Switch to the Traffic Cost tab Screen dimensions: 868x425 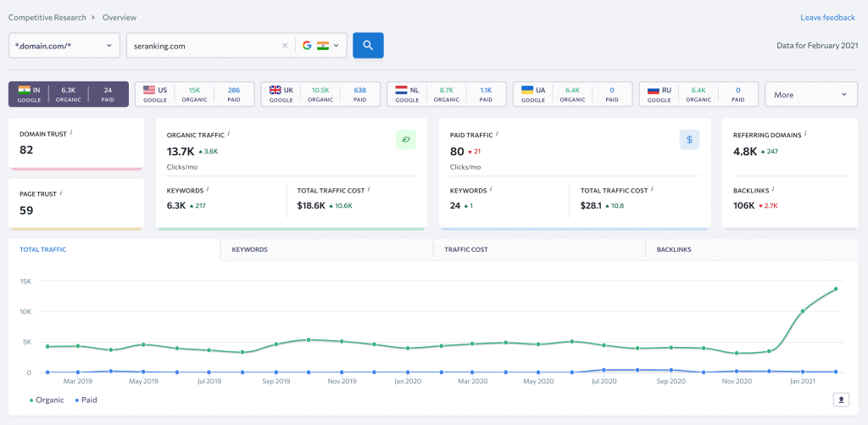(x=539, y=250)
